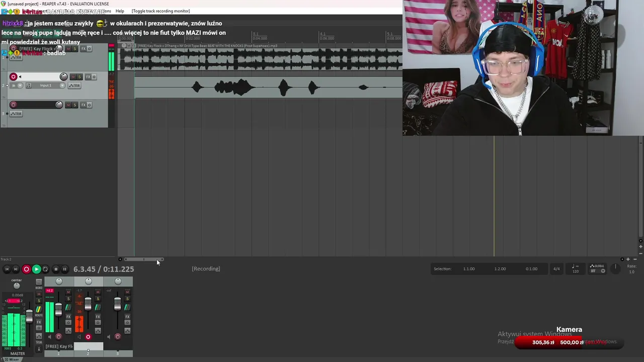Toggle monitor speaker on mixer channel 2
This screenshot has height=362, width=644.
click(x=79, y=337)
